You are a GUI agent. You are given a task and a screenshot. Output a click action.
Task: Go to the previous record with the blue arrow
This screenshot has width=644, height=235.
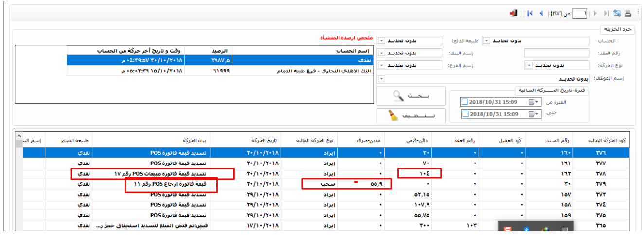541,13
